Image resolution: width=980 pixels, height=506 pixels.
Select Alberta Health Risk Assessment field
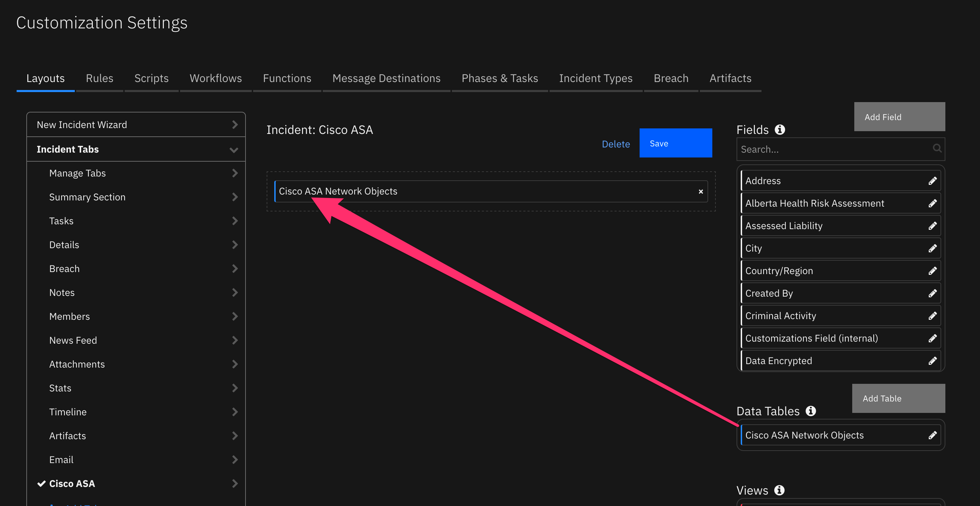tap(840, 204)
